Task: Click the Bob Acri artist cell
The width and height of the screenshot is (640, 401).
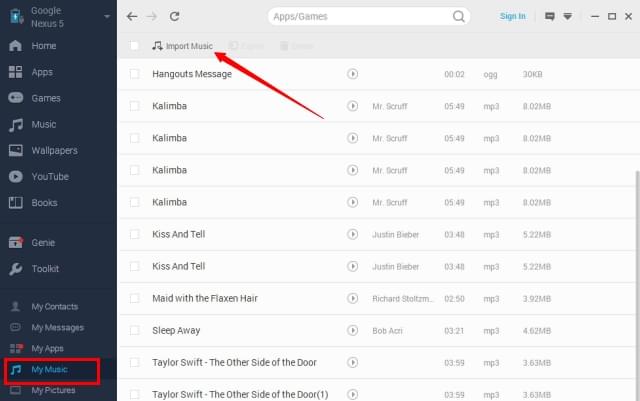Action: 387,331
